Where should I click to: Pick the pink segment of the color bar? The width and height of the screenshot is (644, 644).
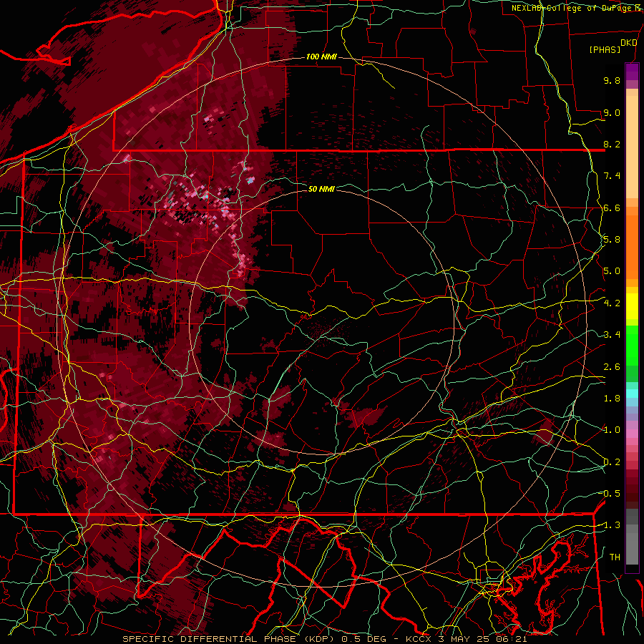tap(632, 434)
